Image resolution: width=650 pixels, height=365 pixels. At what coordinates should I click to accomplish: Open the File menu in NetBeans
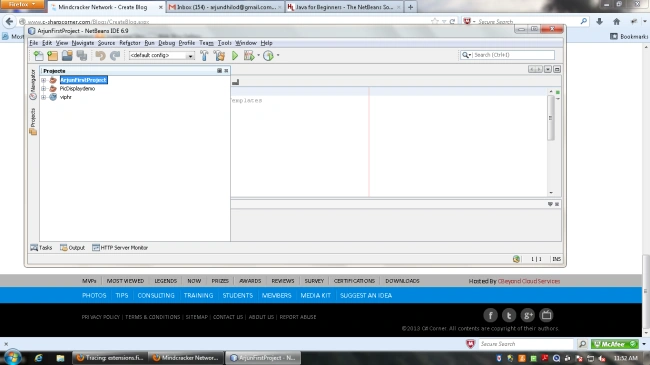point(34,43)
